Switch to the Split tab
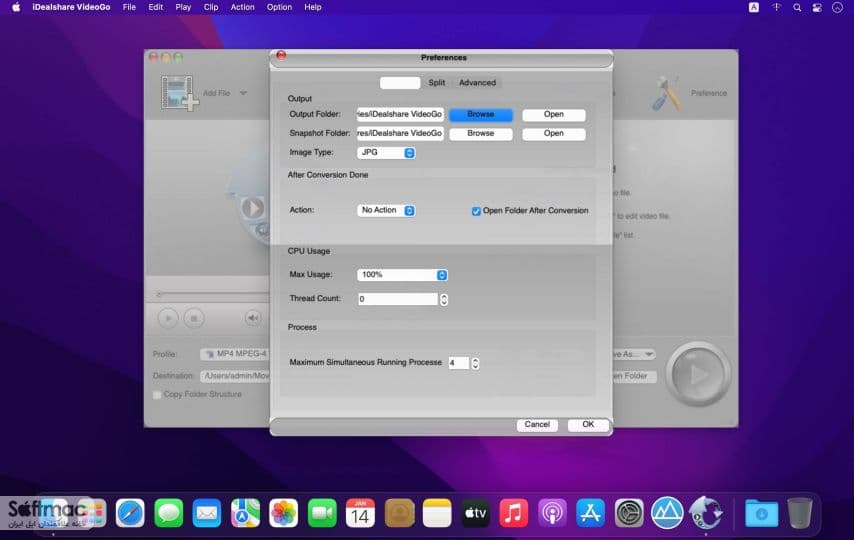Screen dimensions: 854x540 (437, 83)
